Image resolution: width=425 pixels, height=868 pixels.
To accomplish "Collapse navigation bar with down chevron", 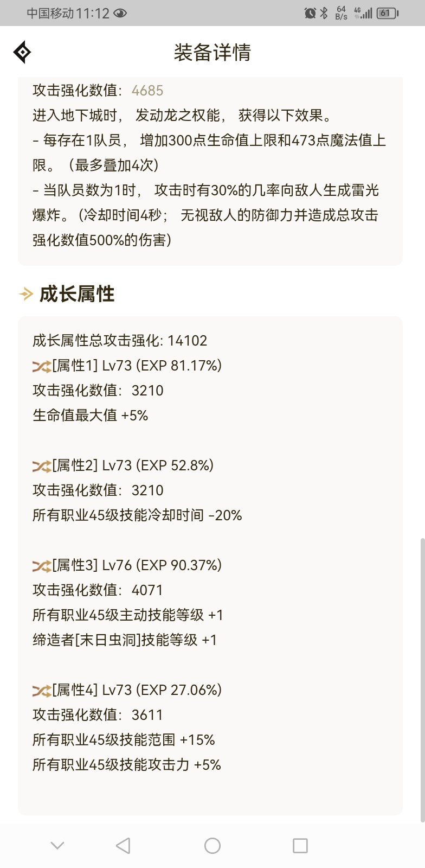I will 57,845.
